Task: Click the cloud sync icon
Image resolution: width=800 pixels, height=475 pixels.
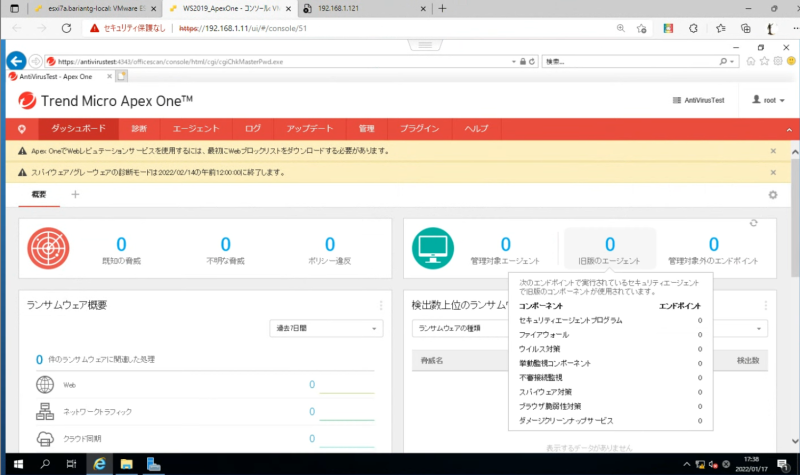Action: click(45, 438)
